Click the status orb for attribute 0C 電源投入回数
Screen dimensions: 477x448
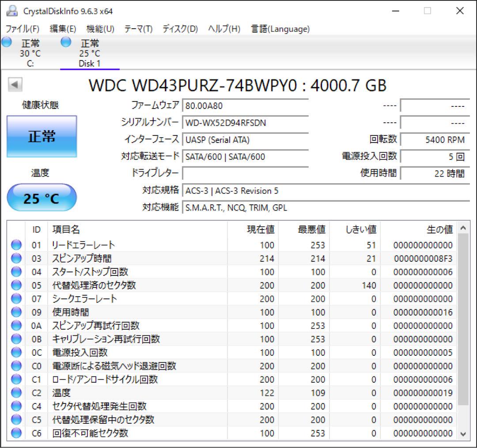16,352
